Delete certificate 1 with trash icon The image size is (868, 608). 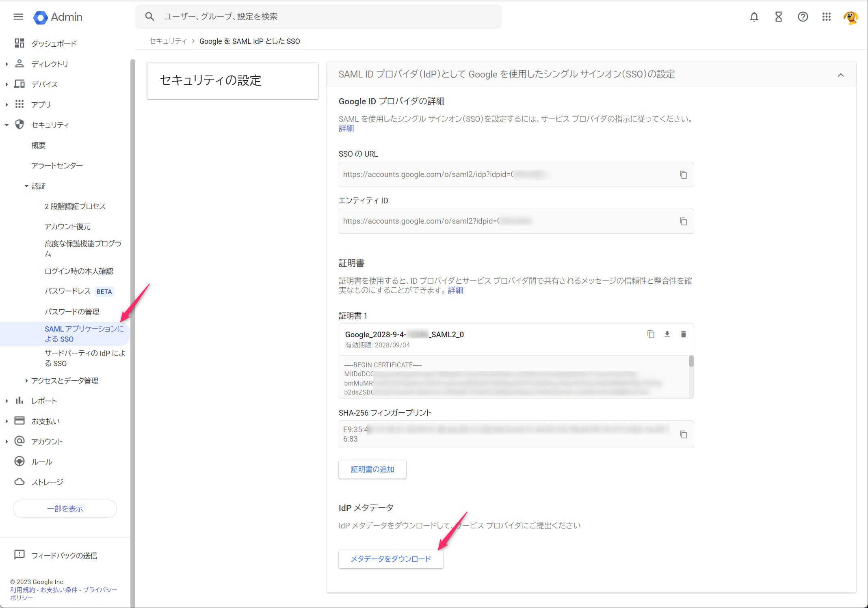point(683,334)
